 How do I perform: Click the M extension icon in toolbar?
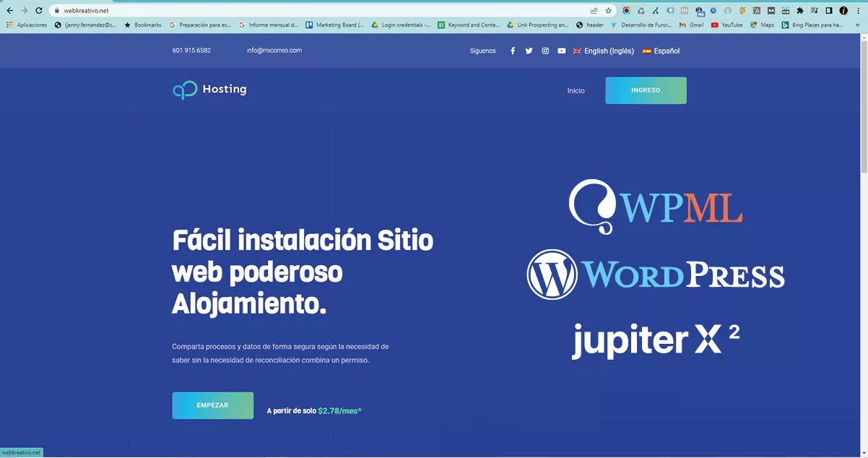[x=771, y=11]
